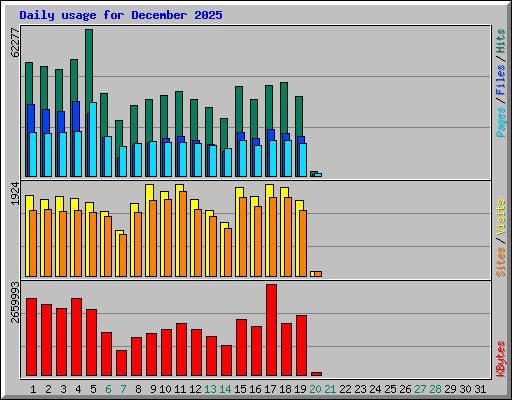This screenshot has height=400, width=512.
Task: Click day 25 on the date axis
Action: 390,389
